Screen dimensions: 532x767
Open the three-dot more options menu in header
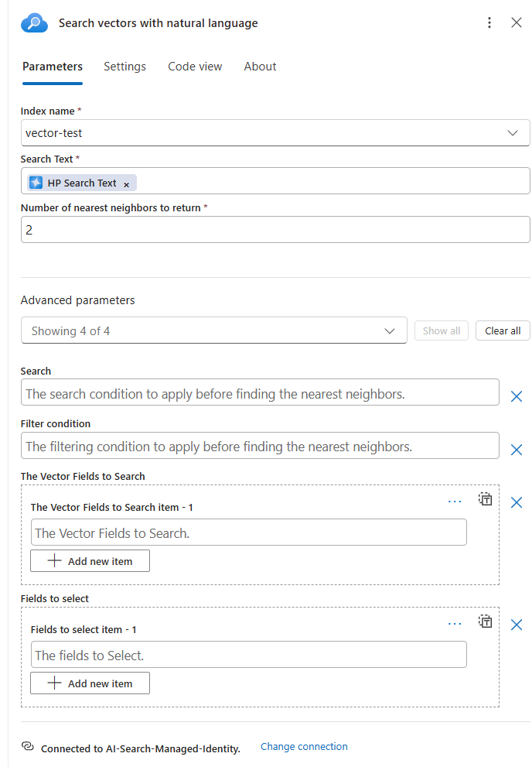(489, 23)
